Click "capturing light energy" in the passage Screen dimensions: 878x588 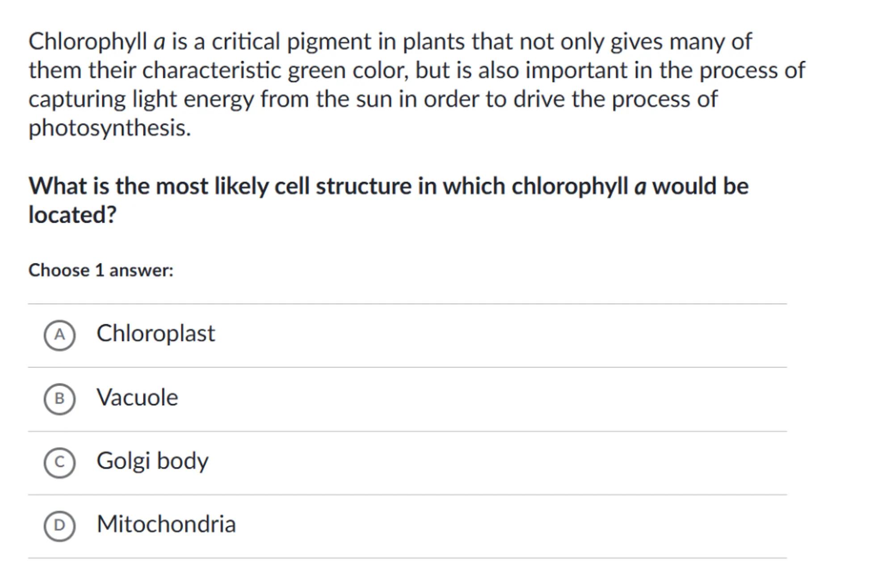click(x=141, y=99)
